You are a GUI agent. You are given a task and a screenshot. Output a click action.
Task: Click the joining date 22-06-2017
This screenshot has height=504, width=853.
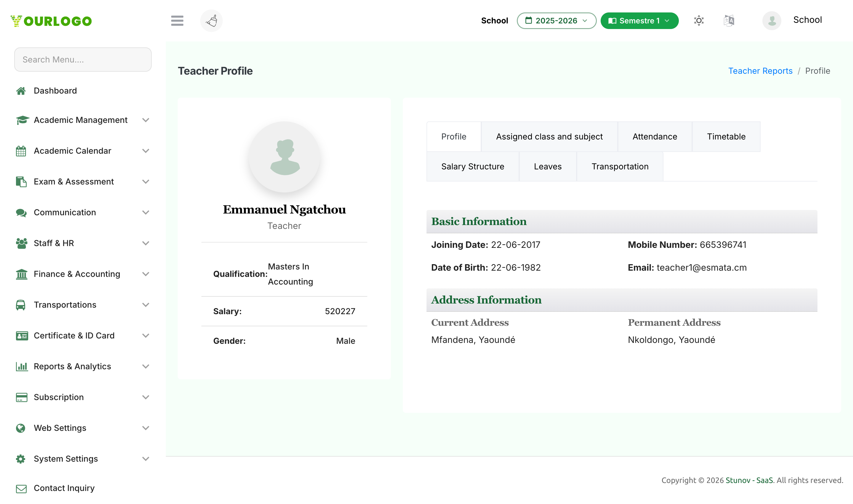coord(515,245)
